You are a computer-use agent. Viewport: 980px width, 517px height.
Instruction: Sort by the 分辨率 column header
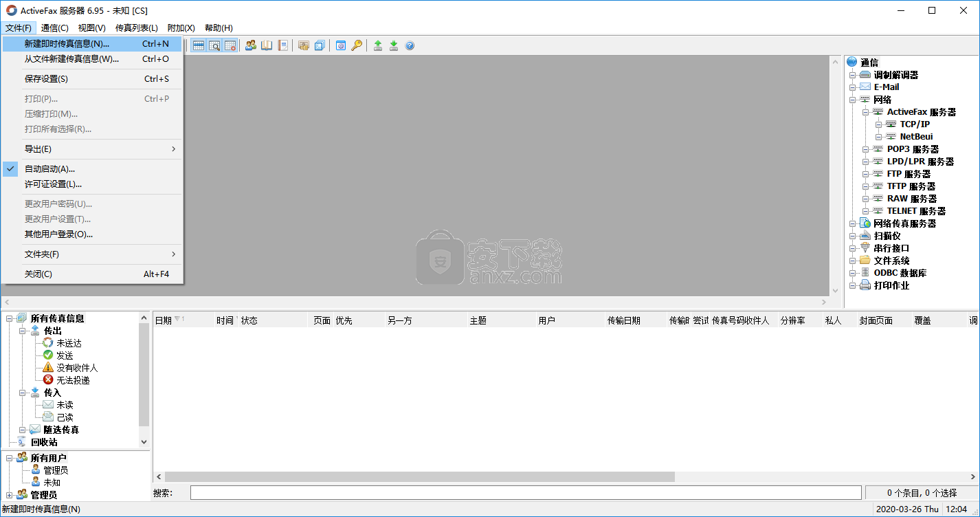(800, 320)
